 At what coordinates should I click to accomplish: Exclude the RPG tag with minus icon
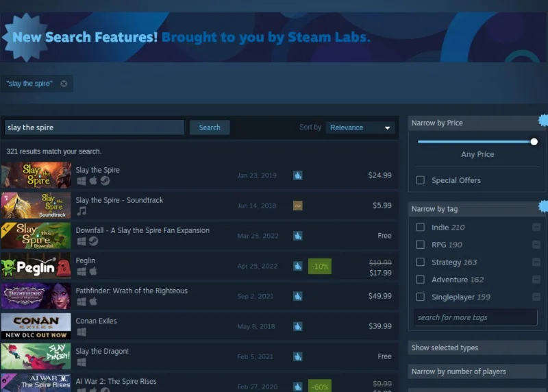pyautogui.click(x=536, y=245)
